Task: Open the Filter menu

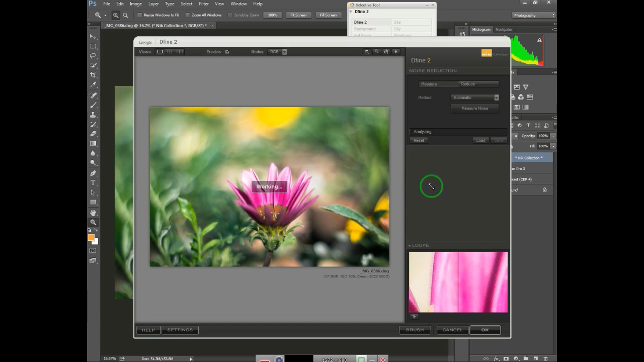Action: pyautogui.click(x=203, y=4)
